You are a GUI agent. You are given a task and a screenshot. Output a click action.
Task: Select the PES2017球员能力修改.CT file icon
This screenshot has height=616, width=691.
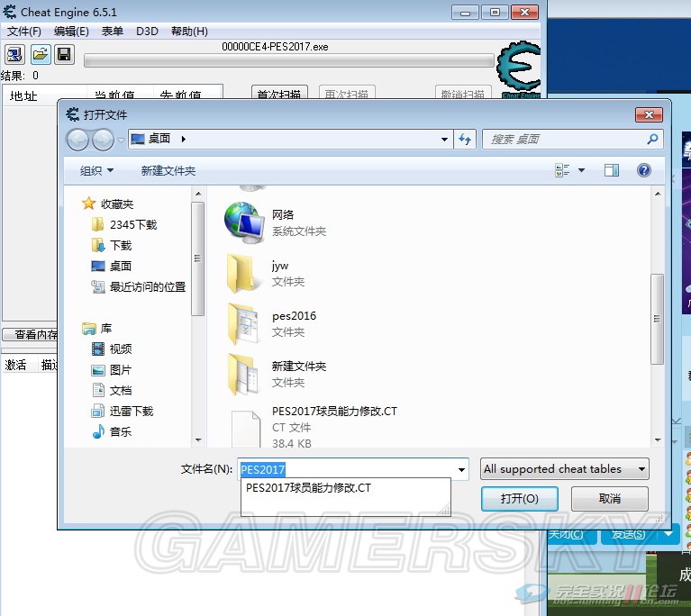coord(245,427)
